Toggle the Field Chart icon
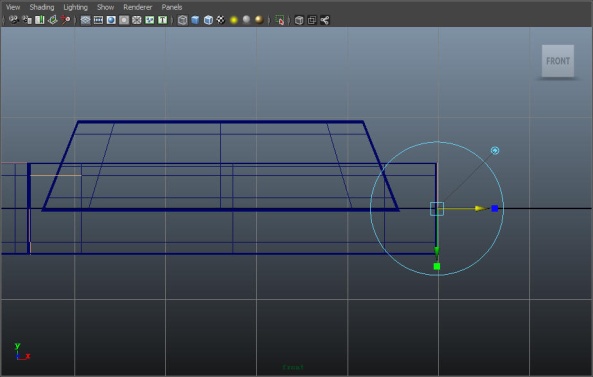 (x=137, y=20)
